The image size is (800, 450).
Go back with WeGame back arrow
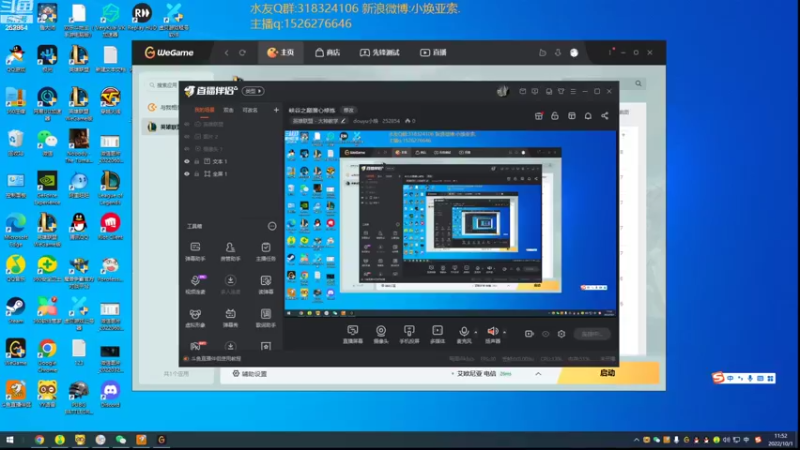[227, 53]
